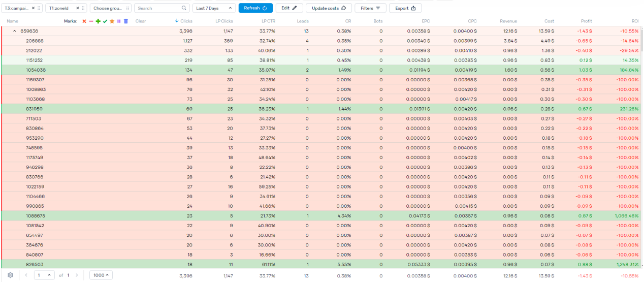Sort by the Cost column header
The height and width of the screenshot is (282, 644).
pos(549,21)
